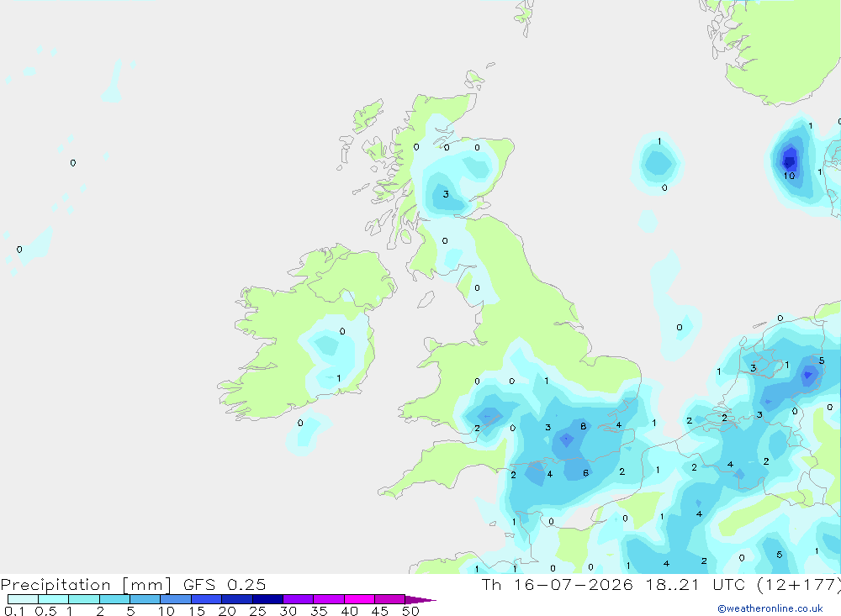Click the pointed arrow end of the legend

click(420, 600)
